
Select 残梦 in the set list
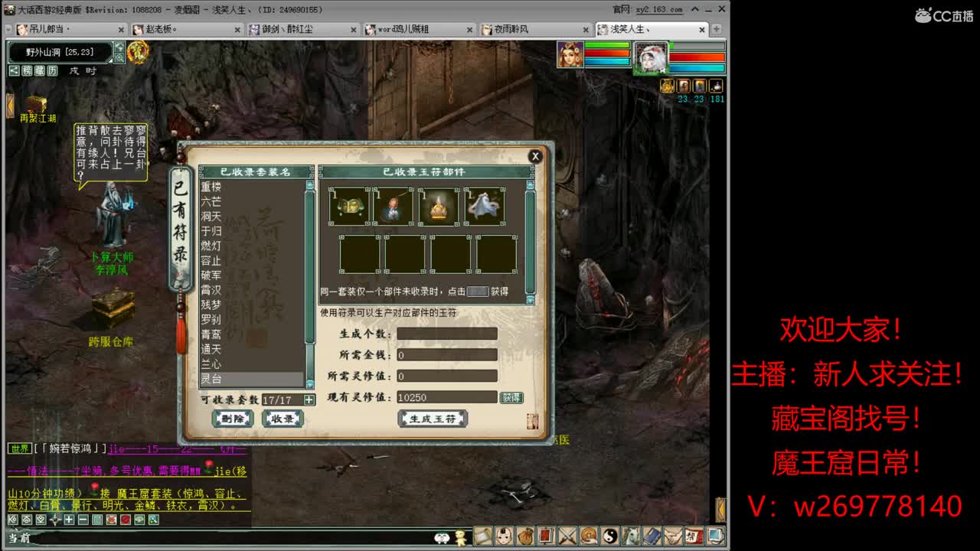coord(252,305)
